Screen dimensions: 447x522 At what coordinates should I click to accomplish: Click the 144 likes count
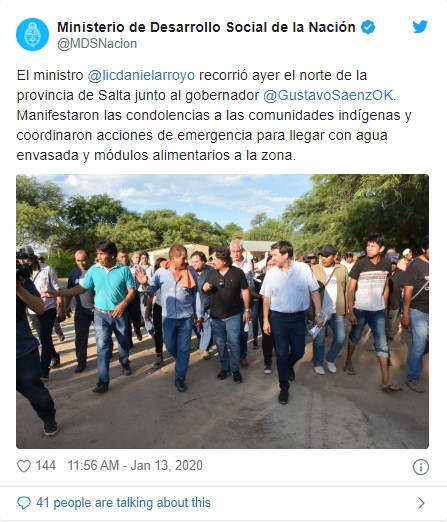46,465
